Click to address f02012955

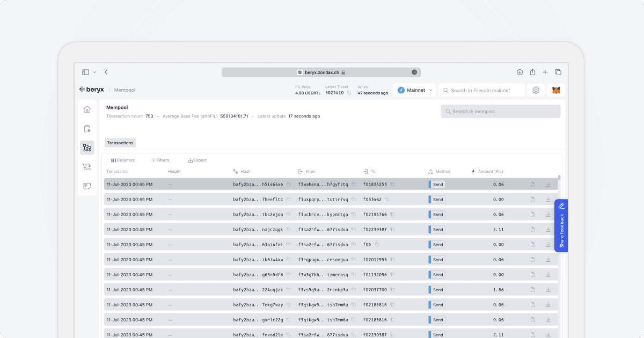point(375,259)
